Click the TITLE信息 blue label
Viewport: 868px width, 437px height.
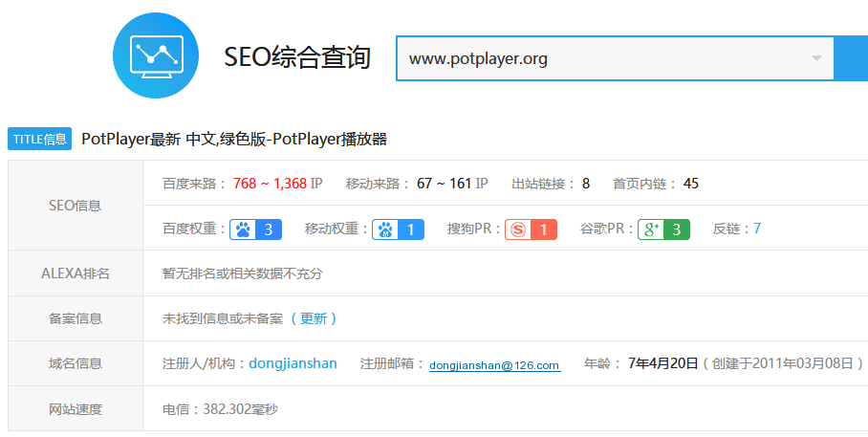pos(39,139)
